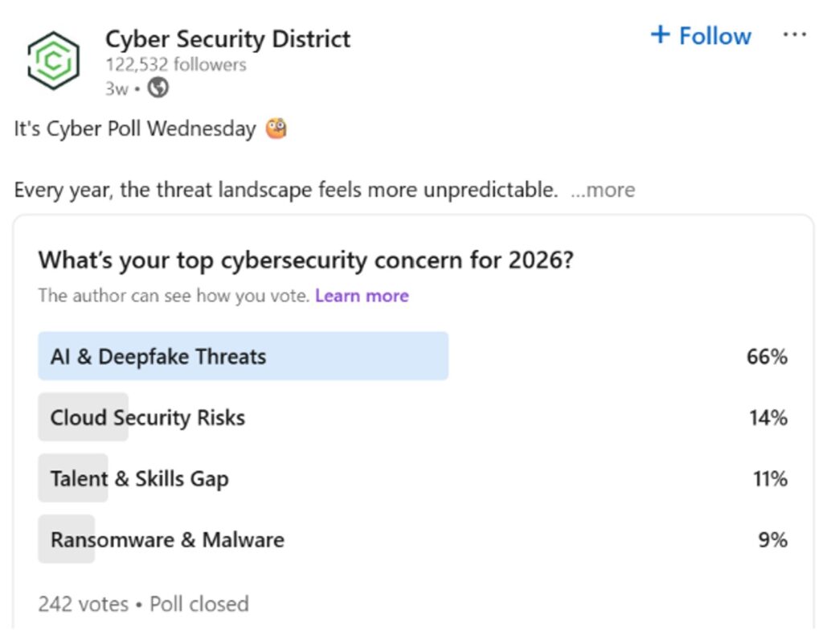Screen dimensions: 823x644
Task: Open the Learn more link in poll
Action: (362, 296)
